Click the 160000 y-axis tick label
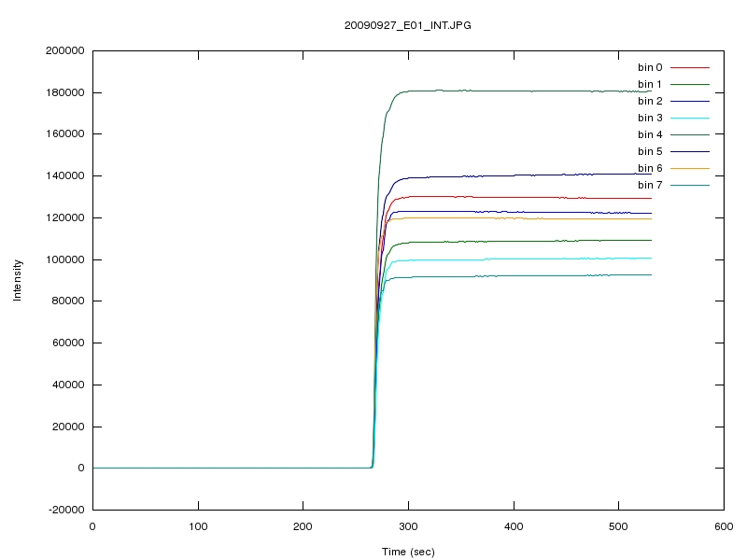The height and width of the screenshot is (560, 747). (x=64, y=133)
